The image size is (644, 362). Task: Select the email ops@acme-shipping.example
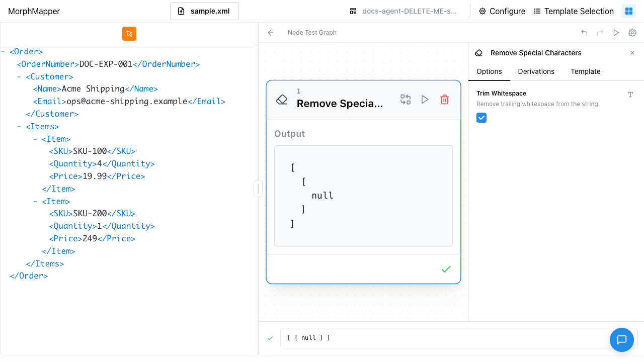127,102
